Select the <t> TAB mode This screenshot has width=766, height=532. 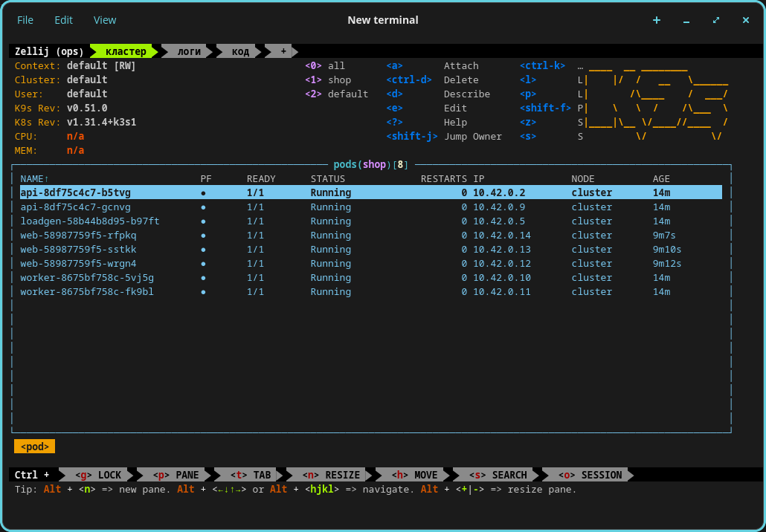point(250,475)
